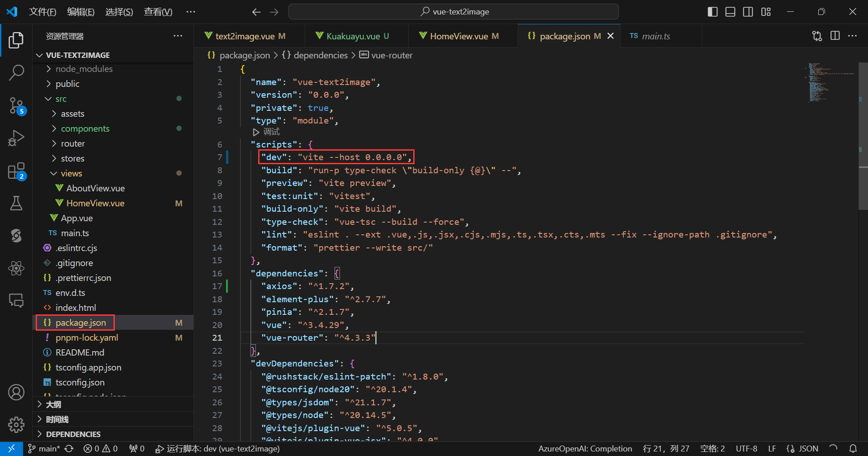Click 行 21, 列 27 cursor position
Viewport: 868px width, 456px height.
point(666,448)
